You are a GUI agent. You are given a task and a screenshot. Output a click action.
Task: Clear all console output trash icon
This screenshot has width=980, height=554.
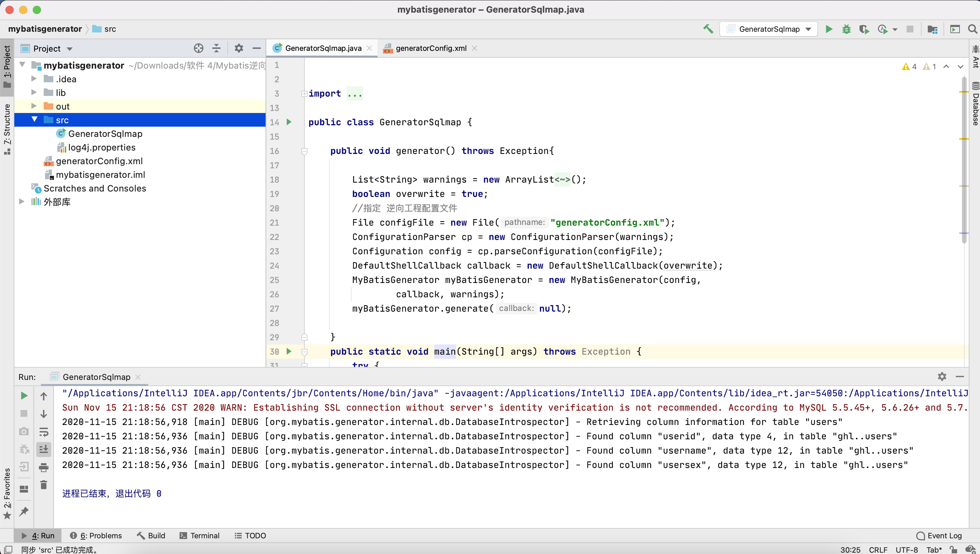tap(44, 485)
